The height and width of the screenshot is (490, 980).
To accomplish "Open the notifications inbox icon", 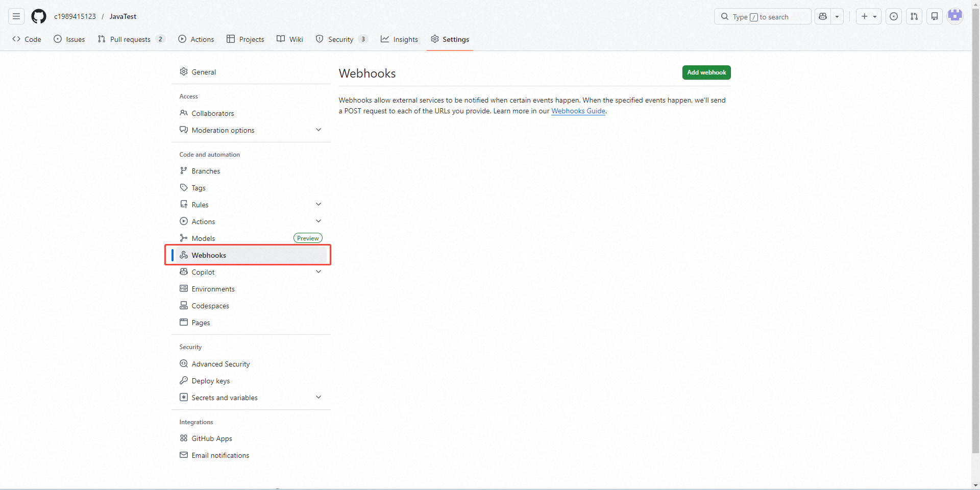I will tap(935, 16).
